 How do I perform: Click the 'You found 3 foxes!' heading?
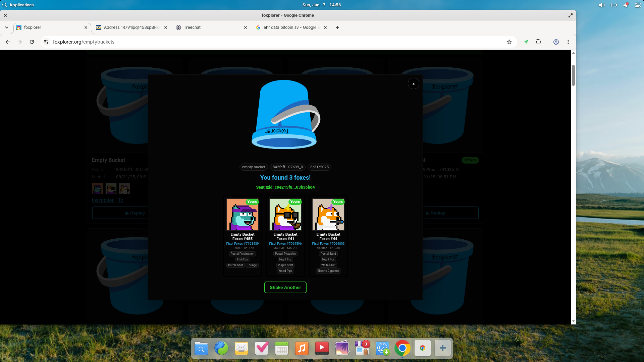(285, 178)
